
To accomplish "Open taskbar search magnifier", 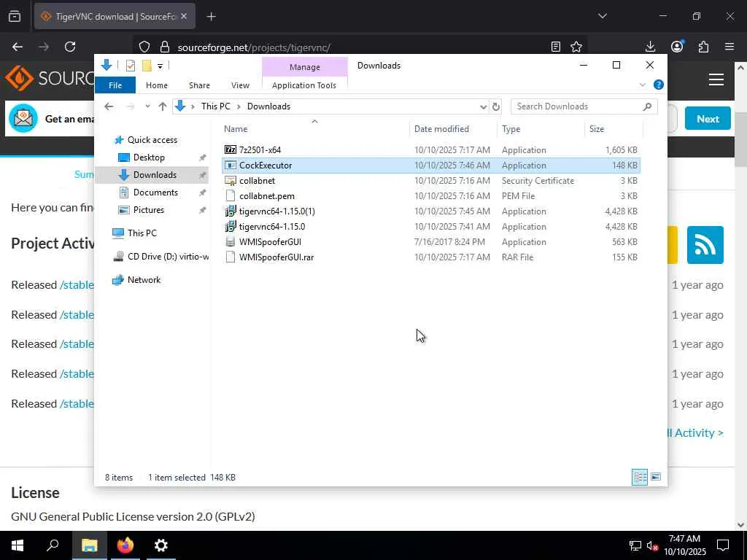I will coord(53,545).
